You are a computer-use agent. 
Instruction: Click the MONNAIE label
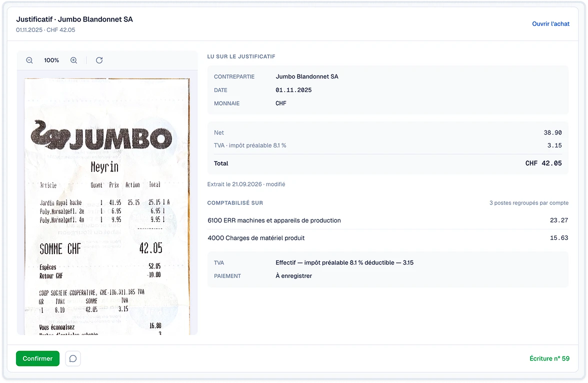point(226,103)
